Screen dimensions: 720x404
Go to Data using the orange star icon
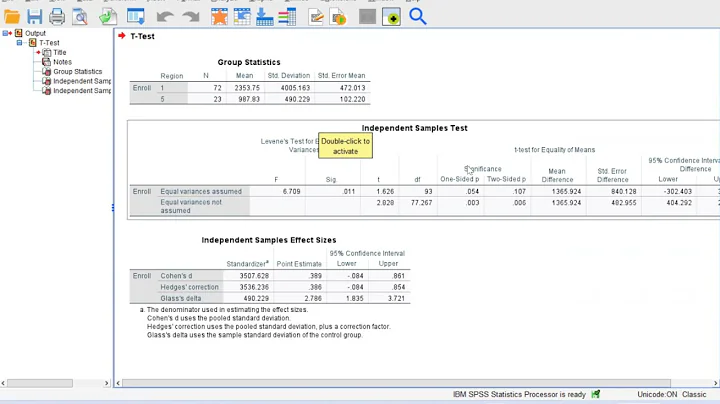[219, 17]
